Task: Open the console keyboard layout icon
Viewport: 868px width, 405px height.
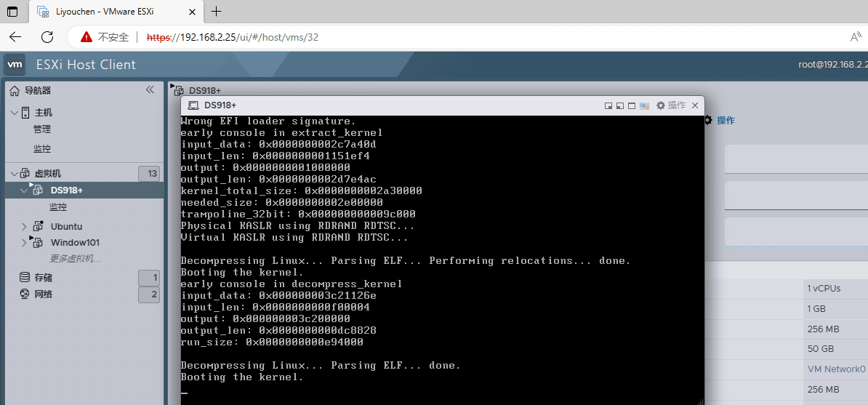Action: coord(644,105)
